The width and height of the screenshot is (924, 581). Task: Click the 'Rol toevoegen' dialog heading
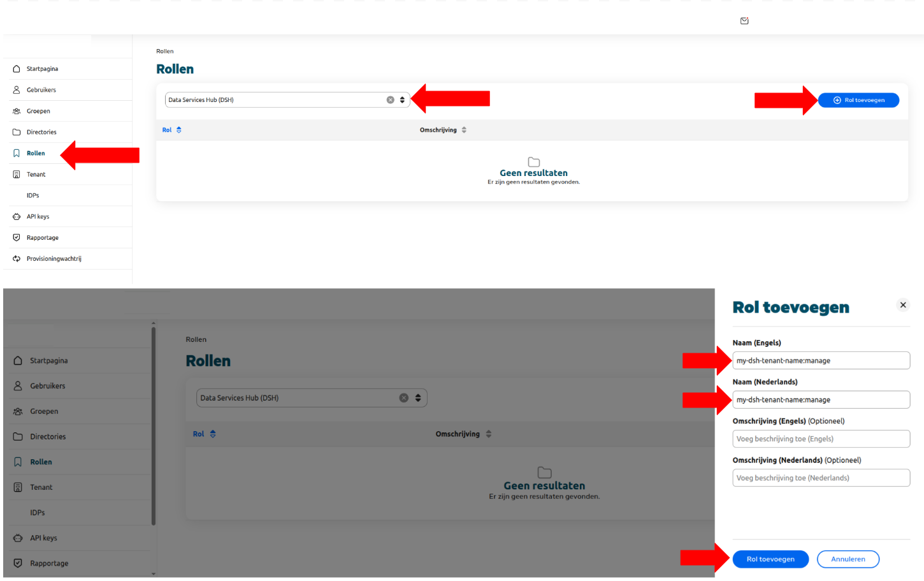point(791,307)
